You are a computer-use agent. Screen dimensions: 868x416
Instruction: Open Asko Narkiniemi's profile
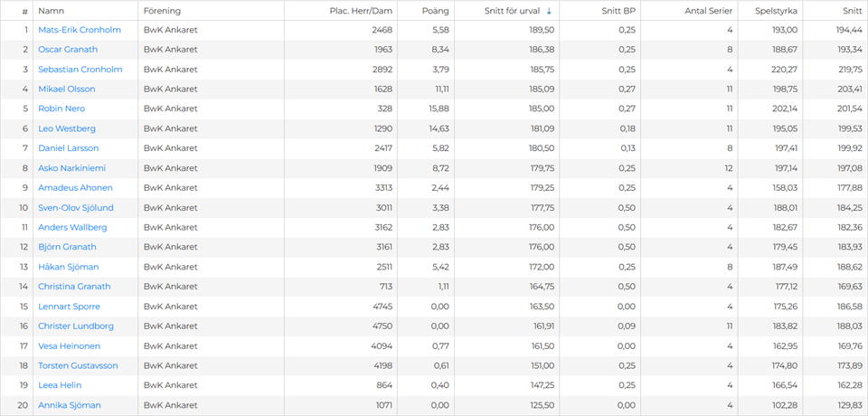[x=73, y=168]
